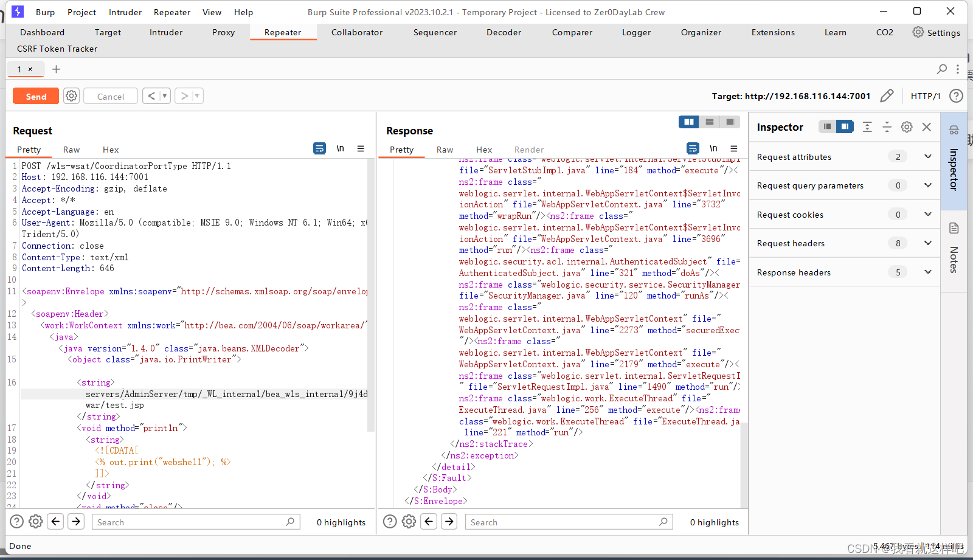This screenshot has height=560, width=973.
Task: Open Repeater send settings gear icon
Action: tap(72, 96)
